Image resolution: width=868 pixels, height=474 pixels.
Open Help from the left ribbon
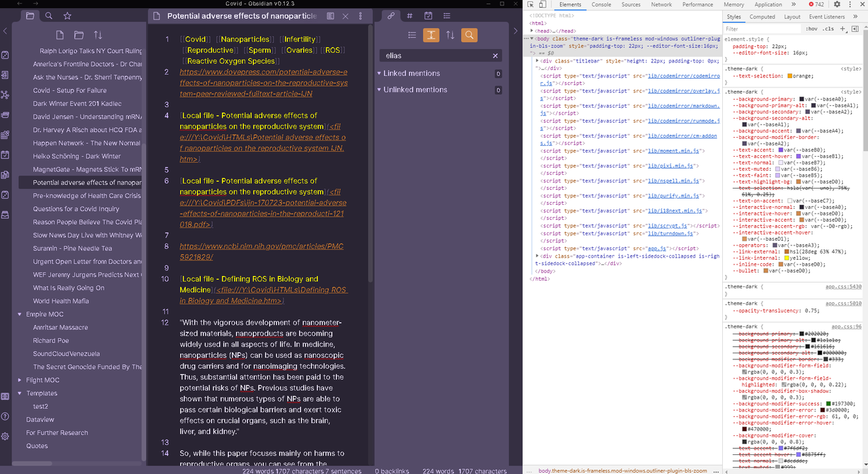point(5,416)
